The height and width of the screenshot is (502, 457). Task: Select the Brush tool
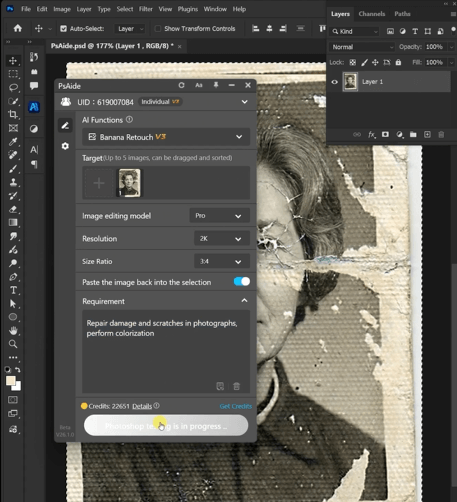pyautogui.click(x=13, y=169)
